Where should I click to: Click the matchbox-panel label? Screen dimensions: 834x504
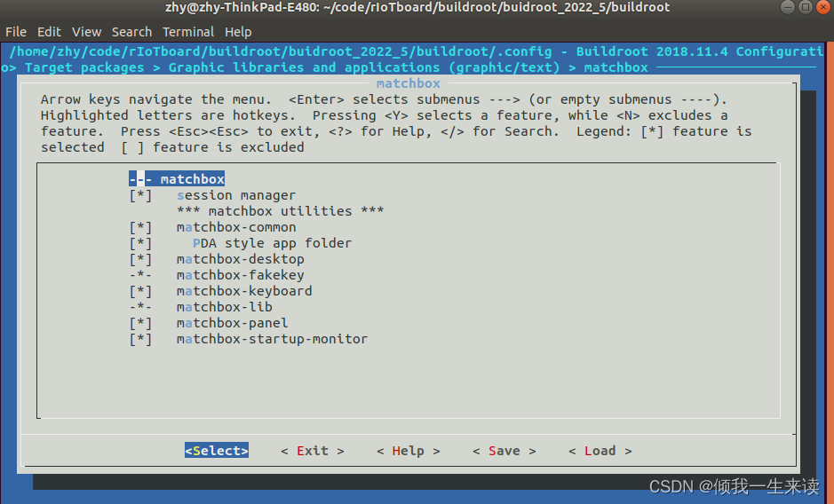point(233,323)
